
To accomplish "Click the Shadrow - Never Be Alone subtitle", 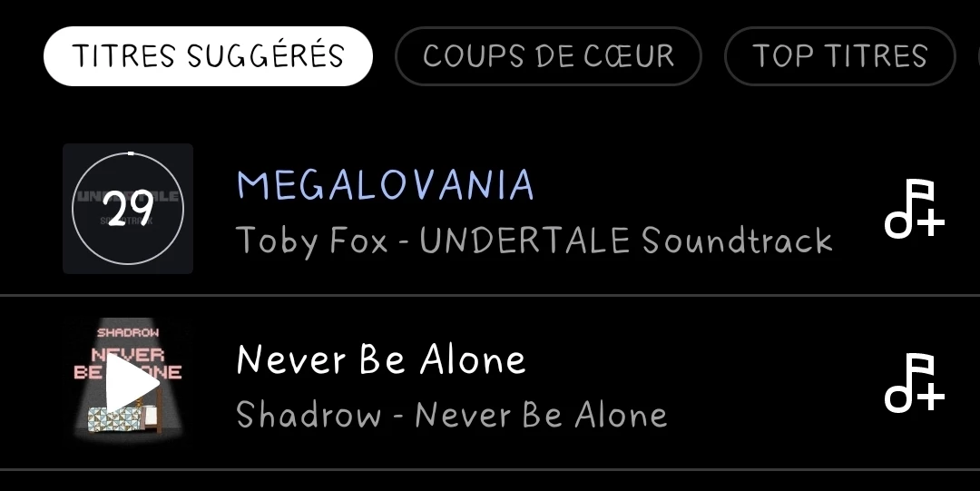I will click(x=451, y=415).
